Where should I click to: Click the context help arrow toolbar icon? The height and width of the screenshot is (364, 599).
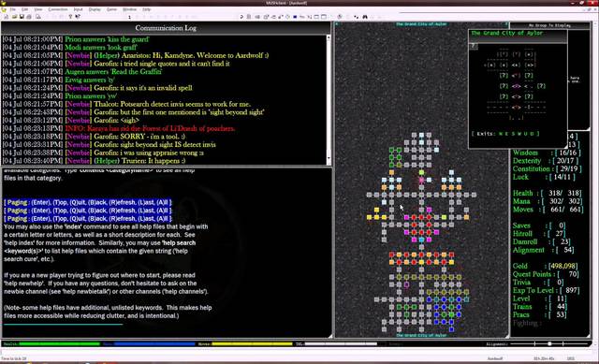(78, 17)
